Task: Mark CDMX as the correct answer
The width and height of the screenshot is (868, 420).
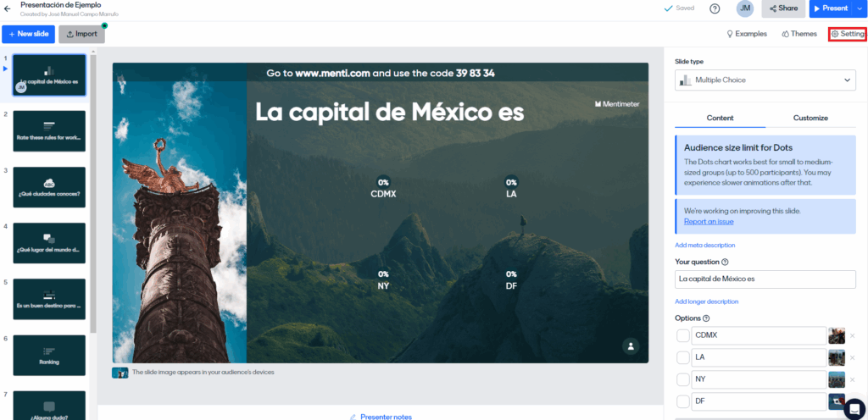Action: [683, 335]
